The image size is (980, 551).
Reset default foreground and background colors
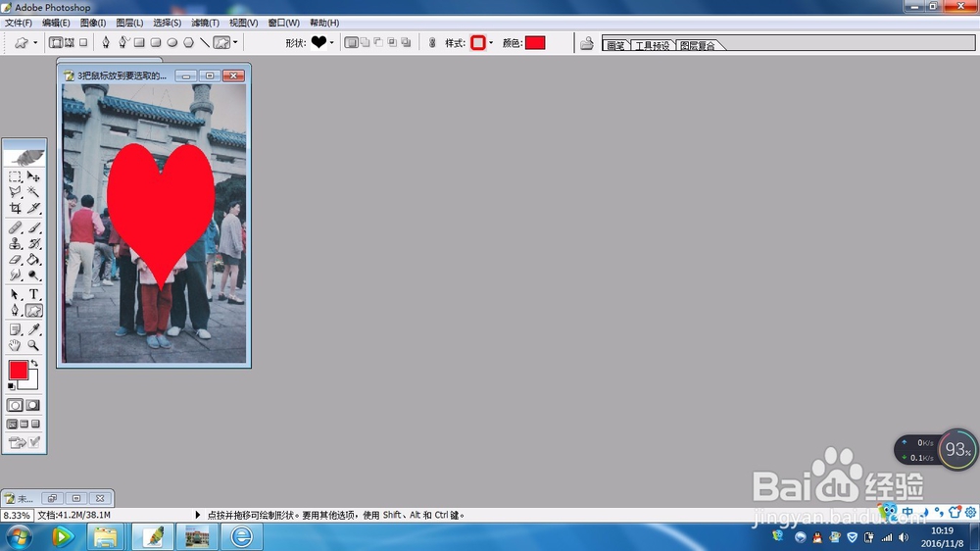[x=11, y=386]
